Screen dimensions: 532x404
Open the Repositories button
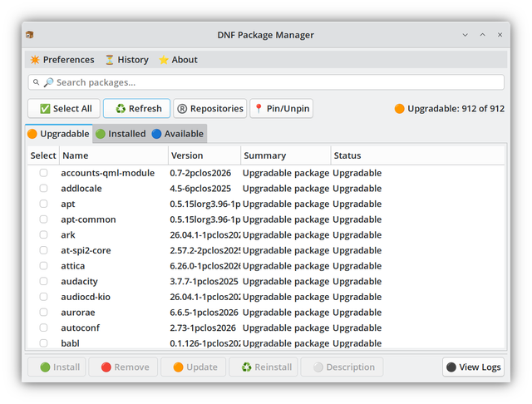tap(210, 109)
